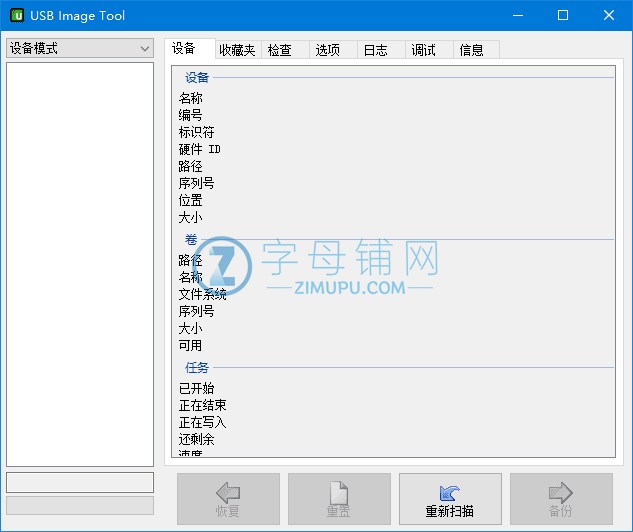633x532 pixels.
Task: Click the 硬件 ID label
Action: pyautogui.click(x=199, y=149)
